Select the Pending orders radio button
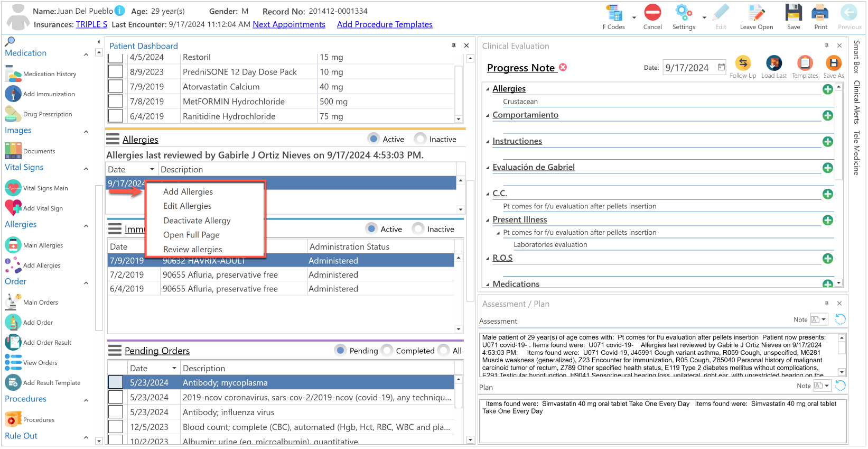 tap(341, 350)
